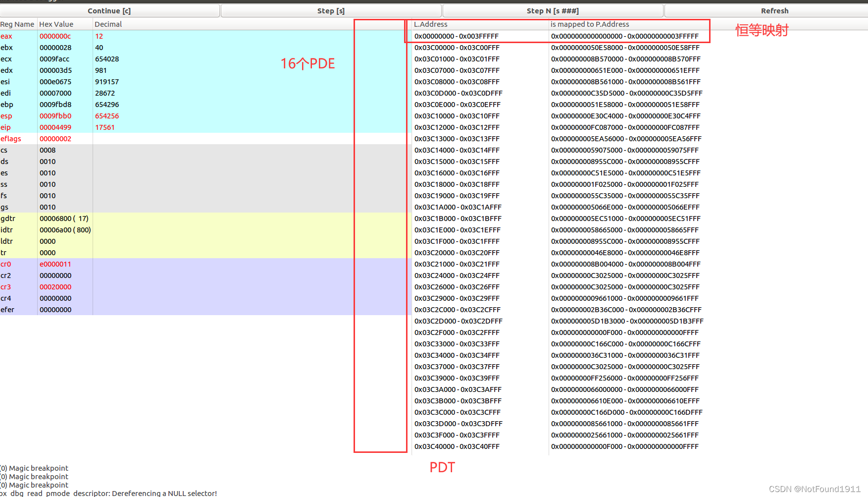The width and height of the screenshot is (868, 497).
Task: Select linear address 0x00000000 - 0x003FFFFF
Action: (457, 36)
